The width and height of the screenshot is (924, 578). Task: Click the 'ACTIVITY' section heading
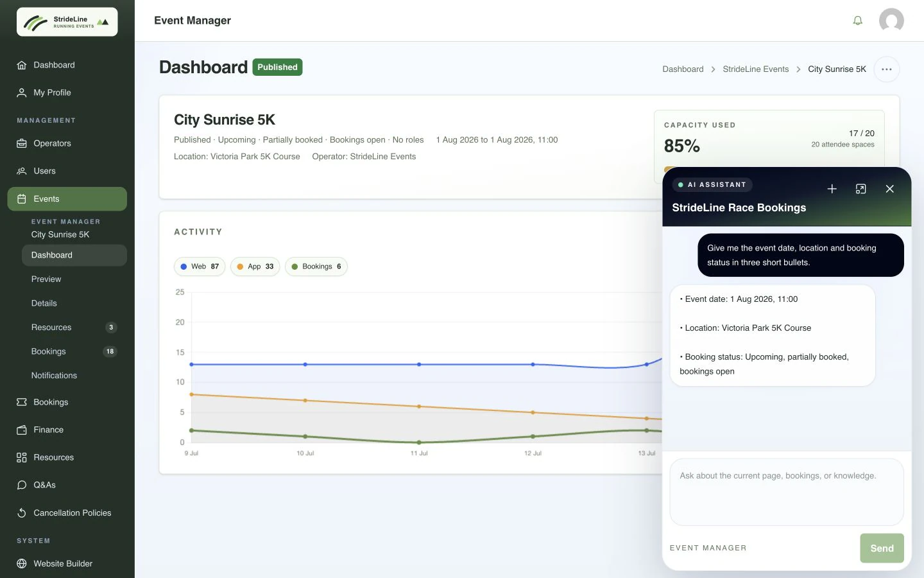tap(198, 232)
